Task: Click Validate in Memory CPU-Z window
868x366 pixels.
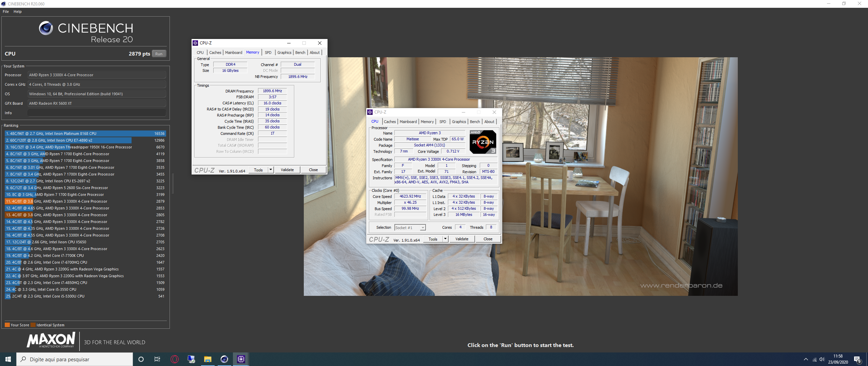Action: click(x=287, y=170)
